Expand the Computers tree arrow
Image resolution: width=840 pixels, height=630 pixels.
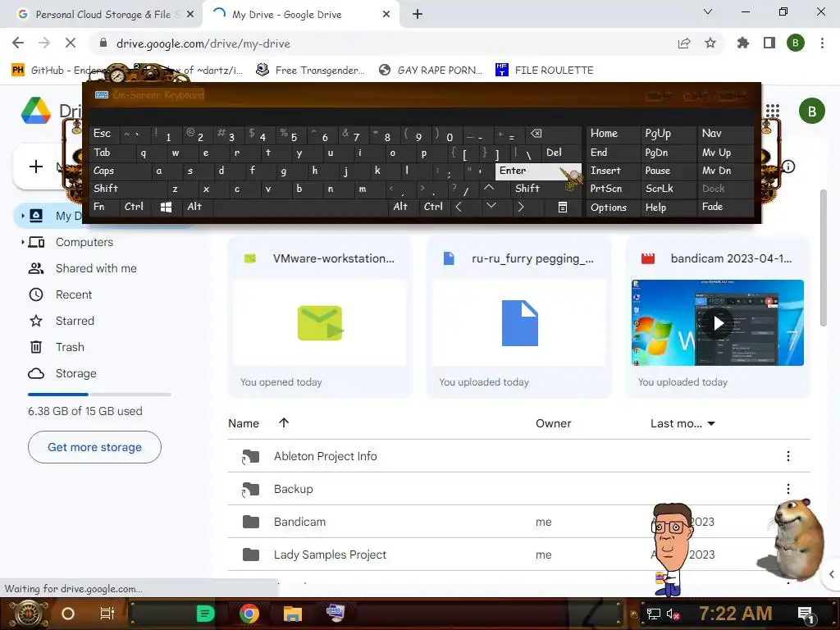point(22,242)
